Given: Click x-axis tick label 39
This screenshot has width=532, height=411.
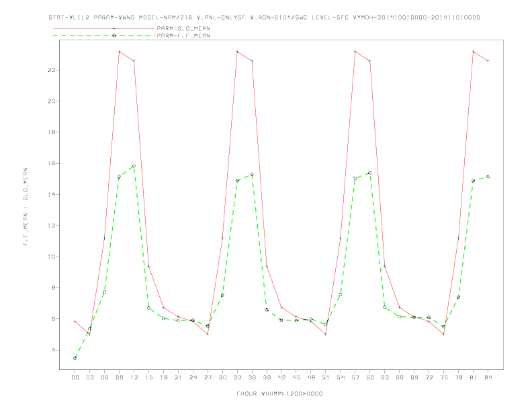Looking at the screenshot, I should (267, 377).
